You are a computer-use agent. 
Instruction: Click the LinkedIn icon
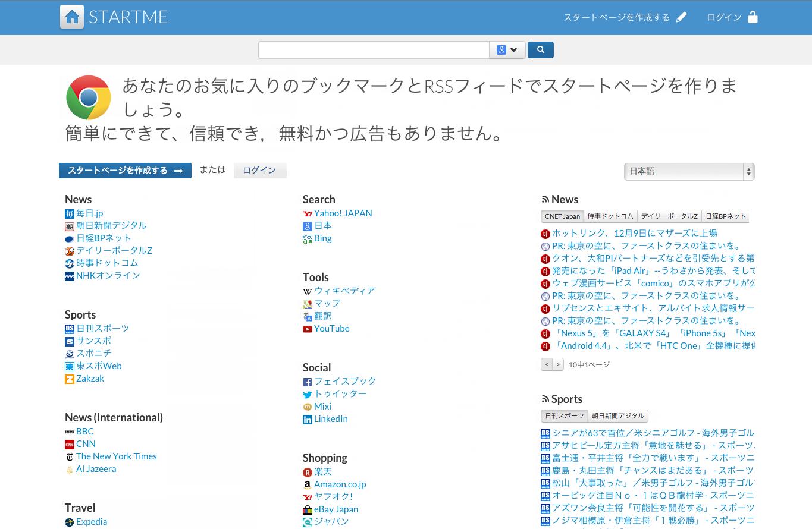point(308,419)
